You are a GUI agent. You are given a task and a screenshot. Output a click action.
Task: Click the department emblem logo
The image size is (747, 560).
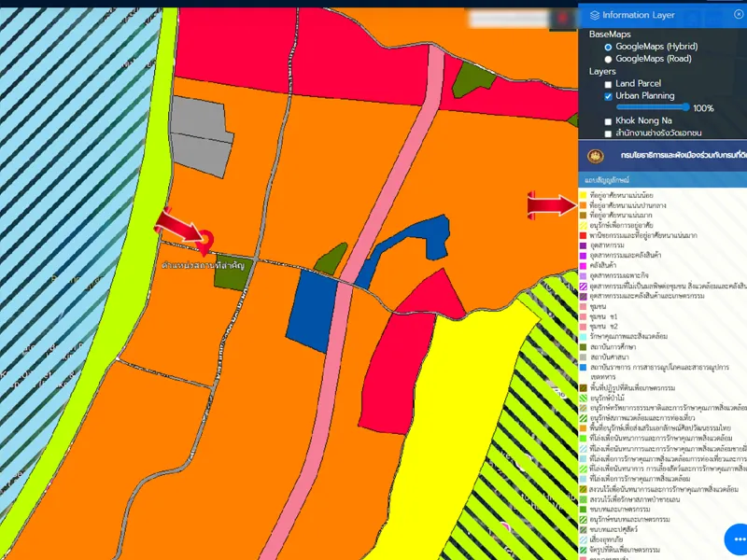pos(596,155)
